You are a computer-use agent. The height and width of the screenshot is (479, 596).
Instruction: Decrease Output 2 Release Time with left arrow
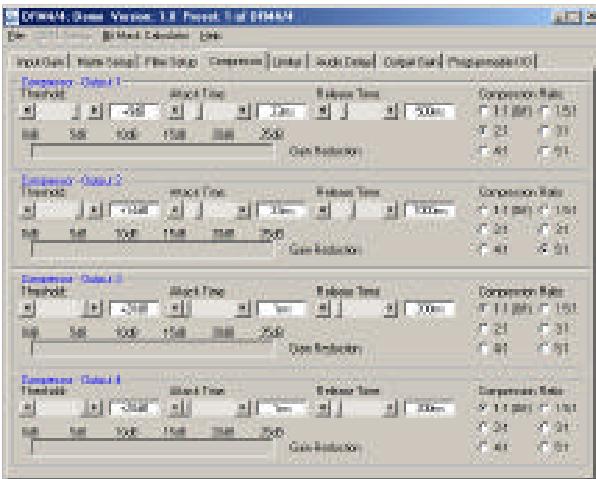coord(323,211)
